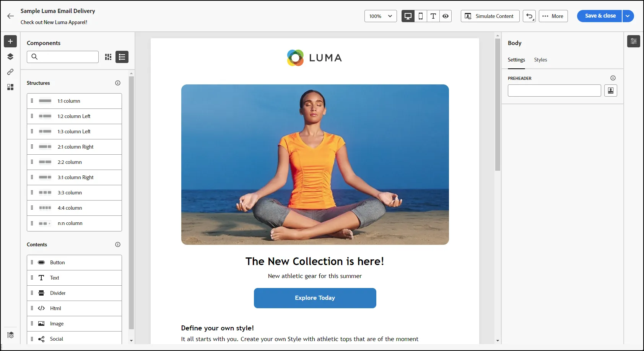Screen dimensions: 644x351
Task: Select the Button content component
Action: point(74,263)
